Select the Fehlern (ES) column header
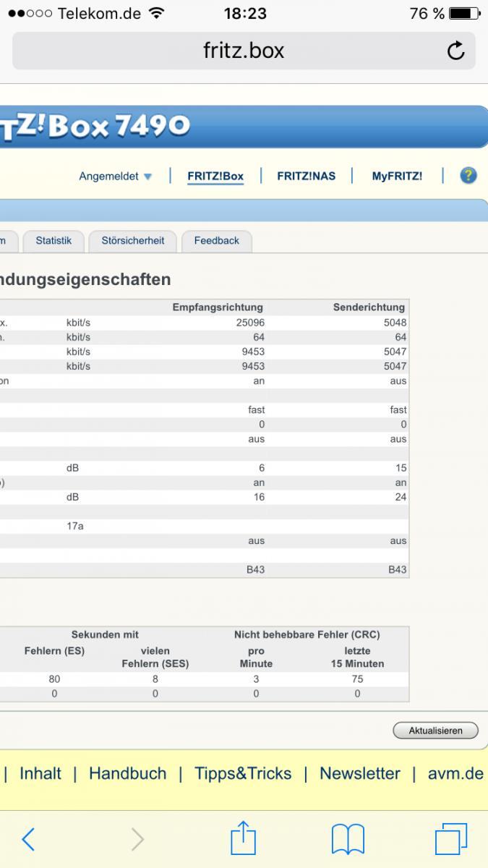Screen dimensions: 488x868 (x=54, y=650)
